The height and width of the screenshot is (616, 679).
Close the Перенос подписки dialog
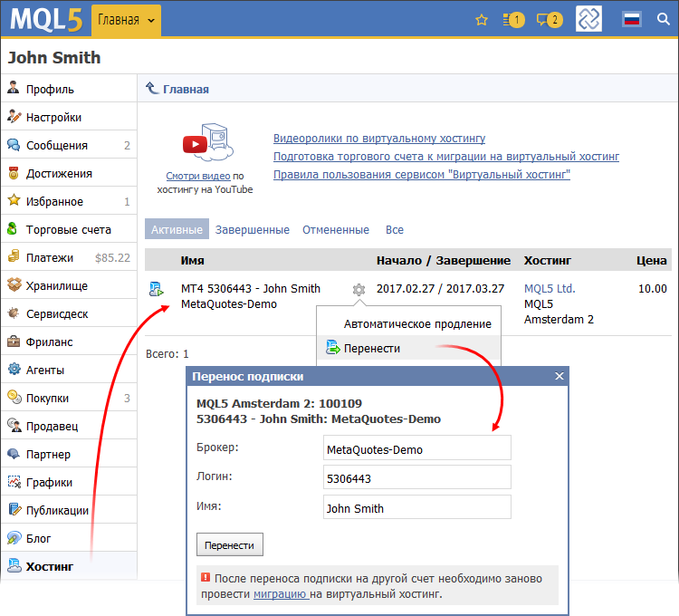[559, 376]
